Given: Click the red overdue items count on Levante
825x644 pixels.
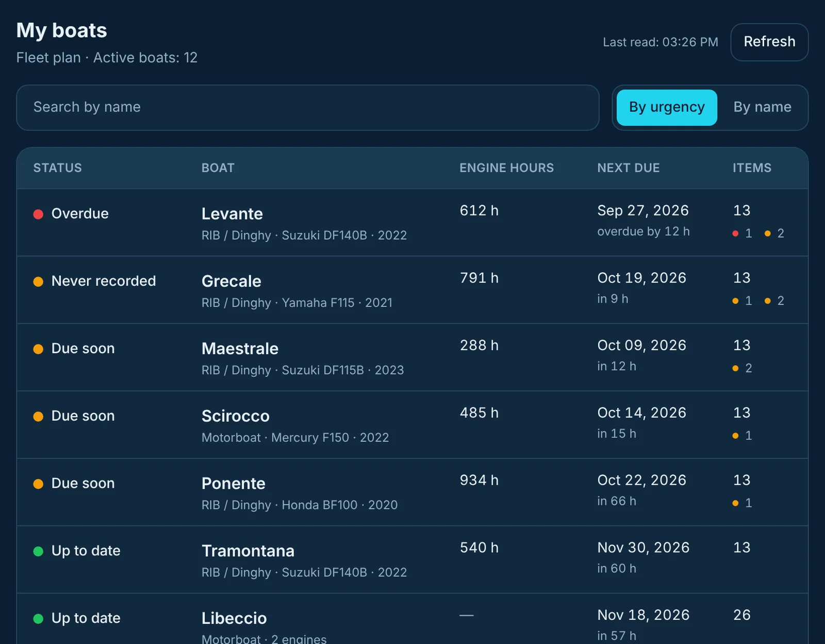Looking at the screenshot, I should (742, 234).
